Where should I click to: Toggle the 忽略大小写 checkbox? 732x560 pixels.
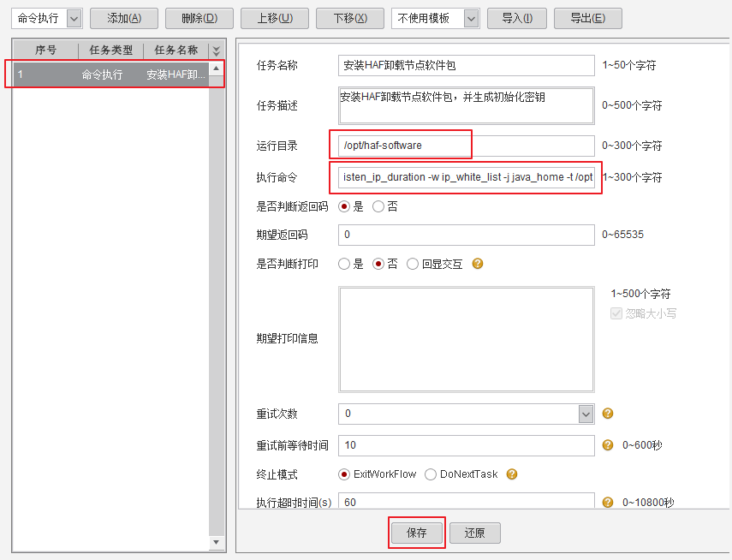616,313
